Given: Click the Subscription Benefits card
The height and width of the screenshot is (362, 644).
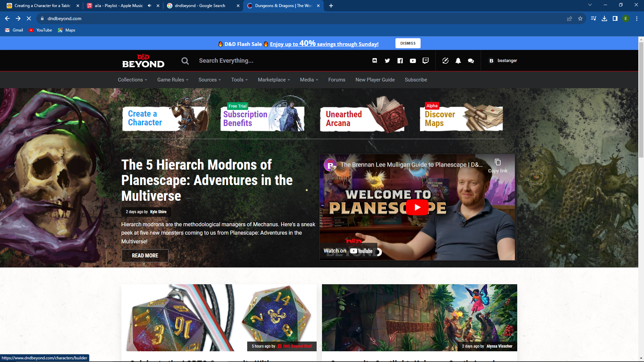Looking at the screenshot, I should 262,118.
